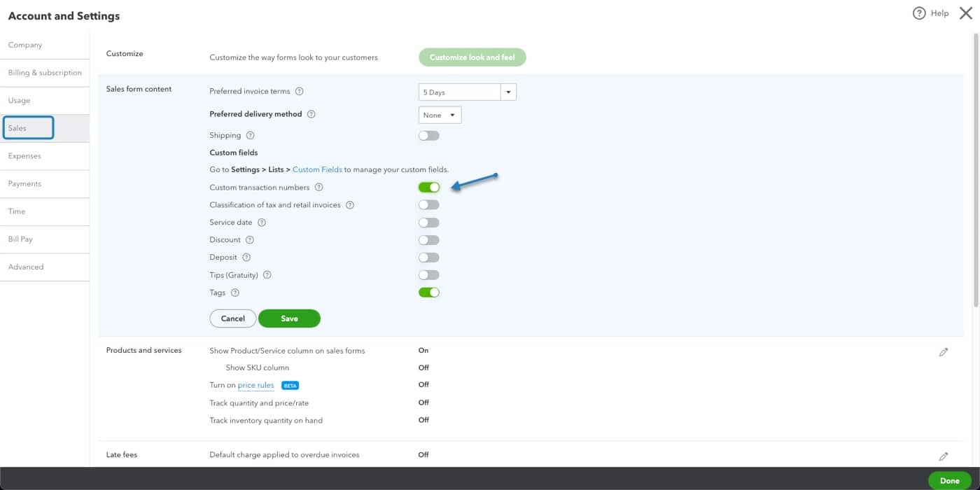The image size is (980, 490).
Task: Close Account and Settings with the X icon
Action: 966,13
